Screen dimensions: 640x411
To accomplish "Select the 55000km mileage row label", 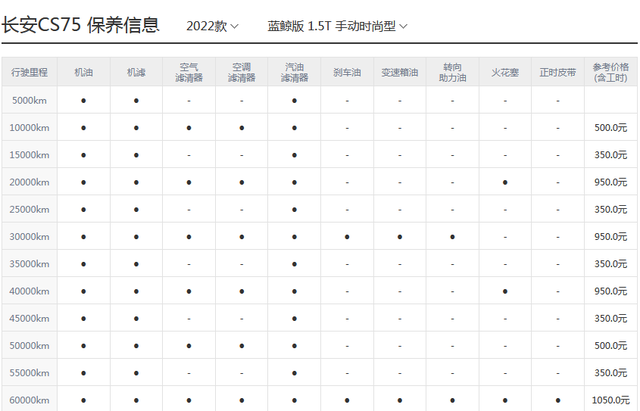I will 29,373.
